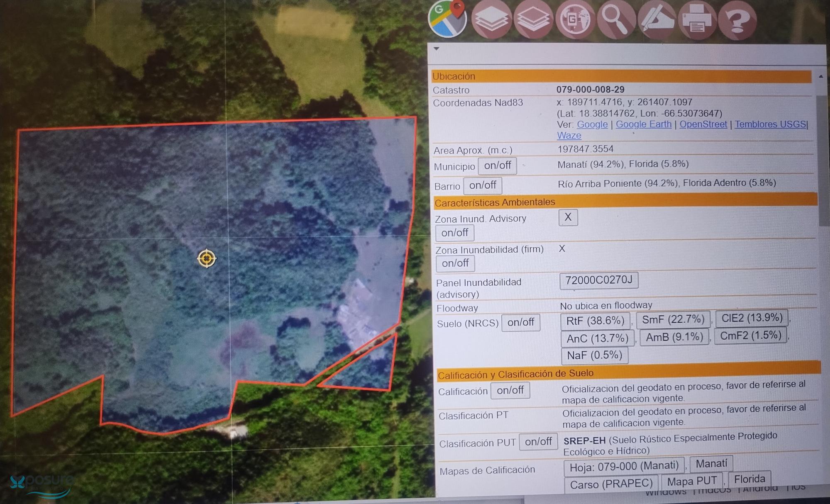
Task: Toggle Municipio layer on/off
Action: click(x=497, y=166)
